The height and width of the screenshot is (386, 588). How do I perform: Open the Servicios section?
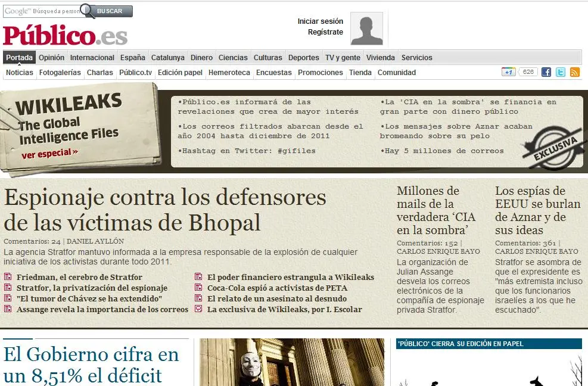416,57
